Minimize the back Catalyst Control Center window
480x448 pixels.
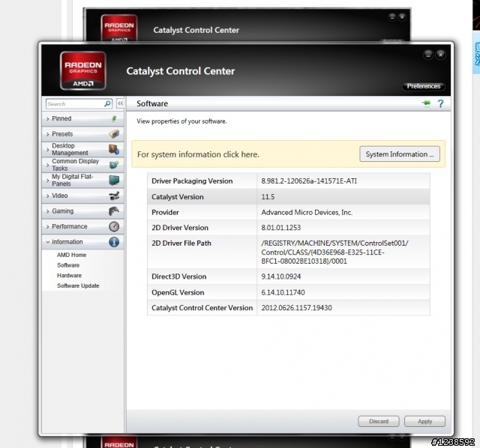click(x=391, y=17)
